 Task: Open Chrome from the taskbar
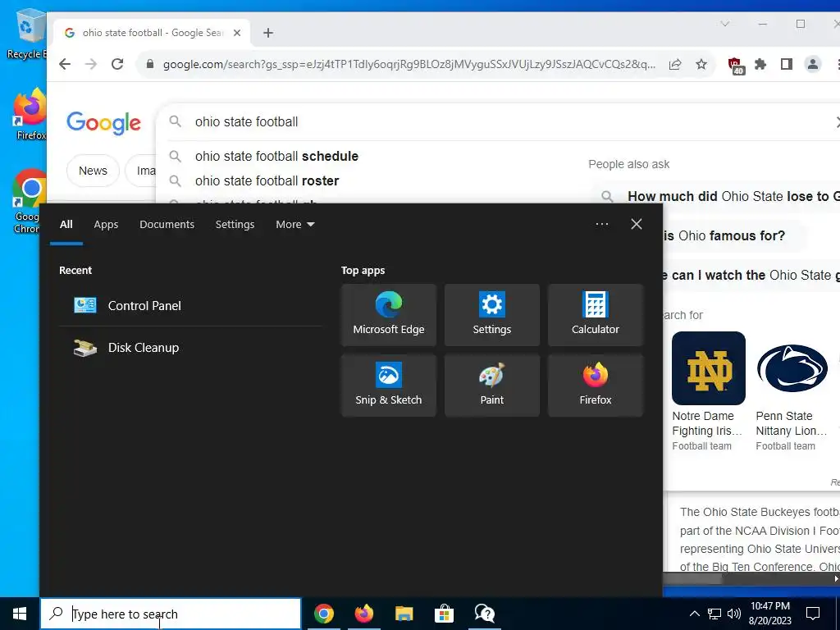tap(323, 614)
